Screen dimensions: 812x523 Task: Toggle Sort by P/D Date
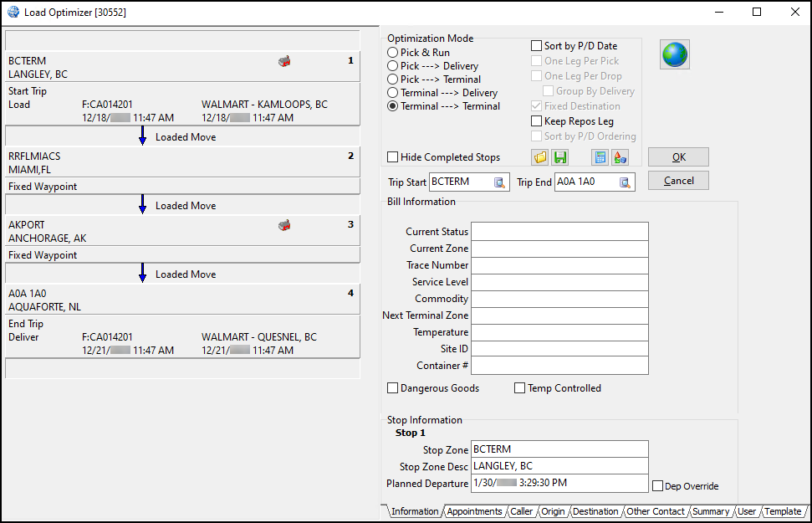535,46
